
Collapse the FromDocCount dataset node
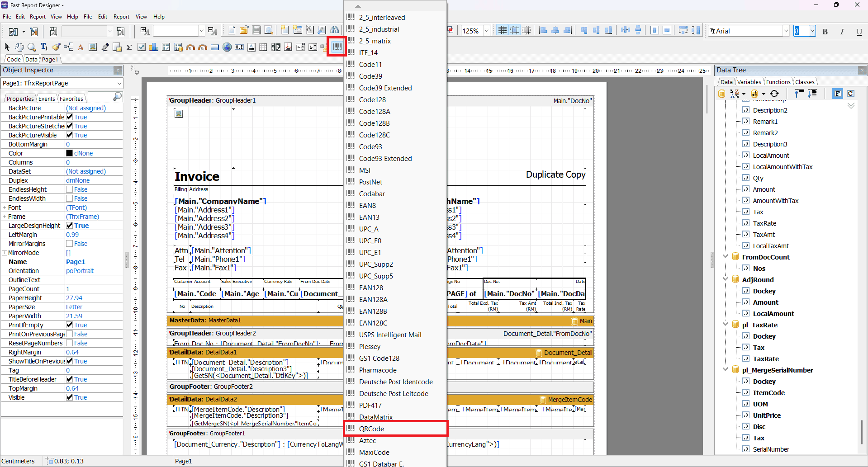tap(726, 256)
